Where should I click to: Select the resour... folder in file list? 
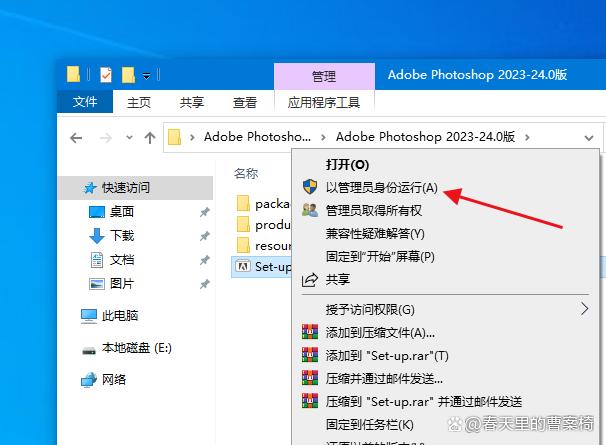(263, 246)
